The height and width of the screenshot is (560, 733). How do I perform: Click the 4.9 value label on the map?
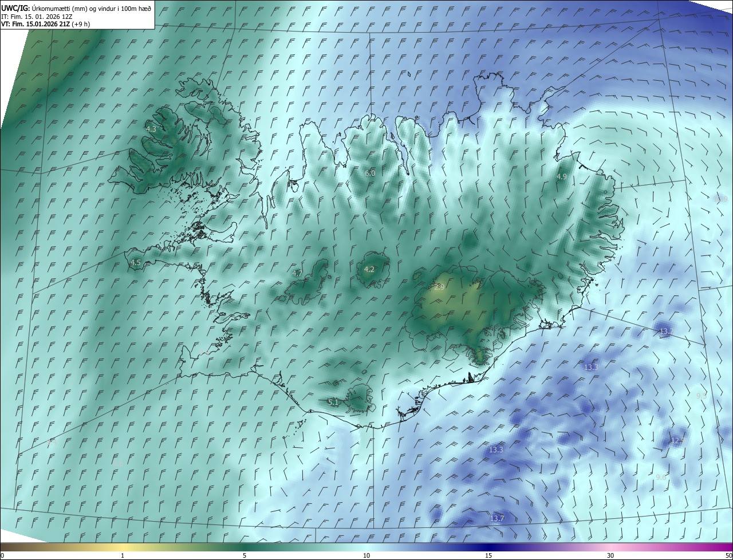pyautogui.click(x=561, y=177)
